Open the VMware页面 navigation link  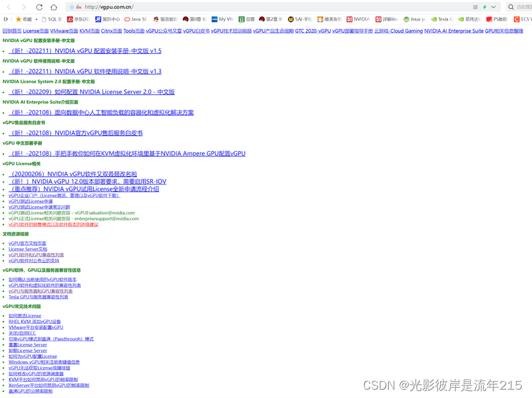[x=64, y=31]
